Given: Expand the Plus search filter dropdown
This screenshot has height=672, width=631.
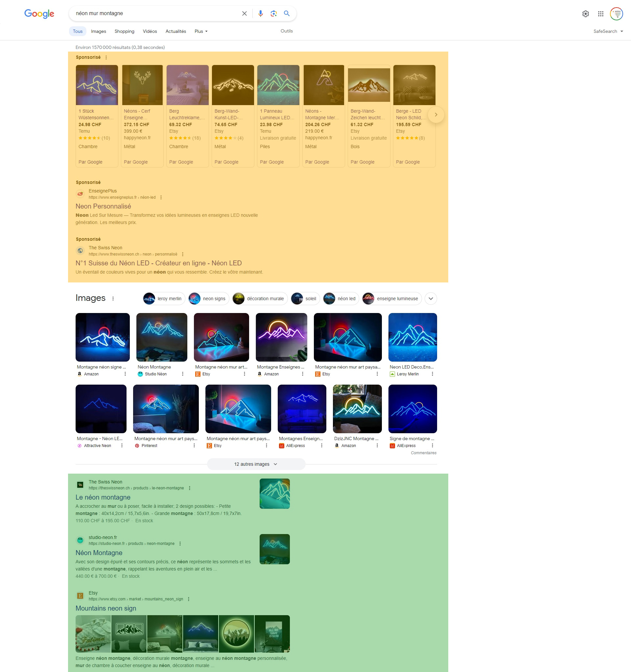Looking at the screenshot, I should click(201, 32).
